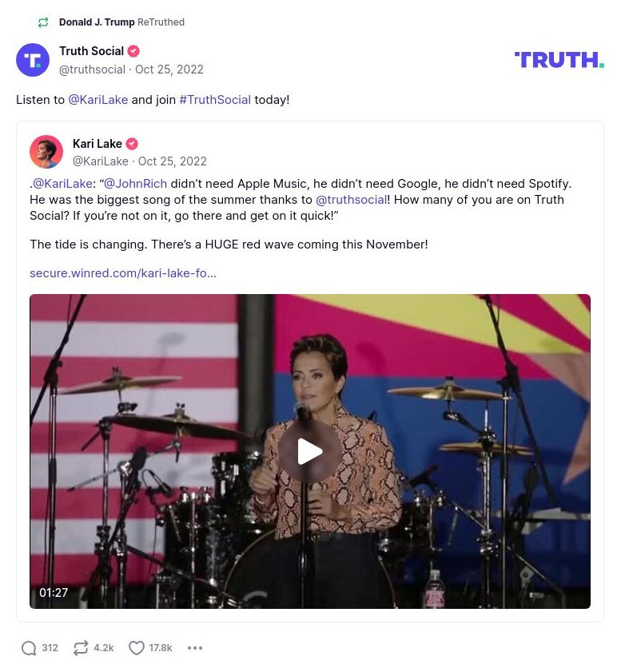Open the #TruthSocial hashtag

tap(215, 100)
